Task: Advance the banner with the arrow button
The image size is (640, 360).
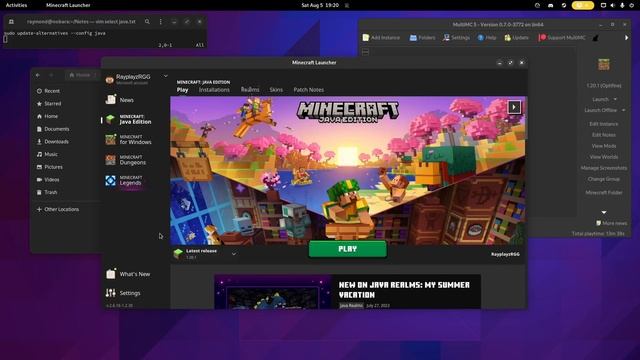Action: [514, 107]
